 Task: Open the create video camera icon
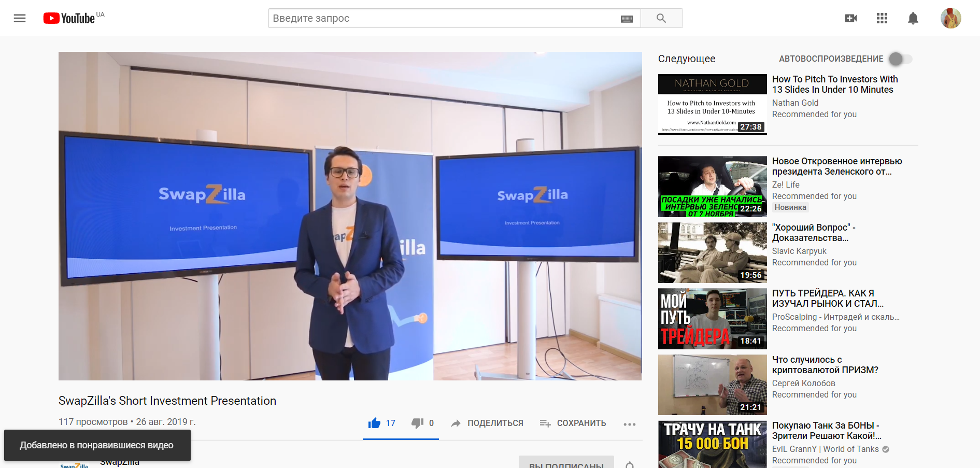[x=850, y=18]
